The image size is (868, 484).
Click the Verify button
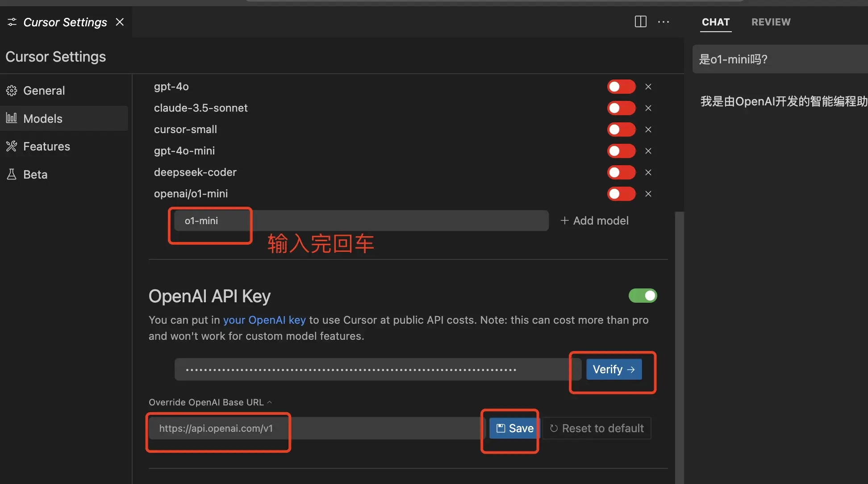[614, 369]
